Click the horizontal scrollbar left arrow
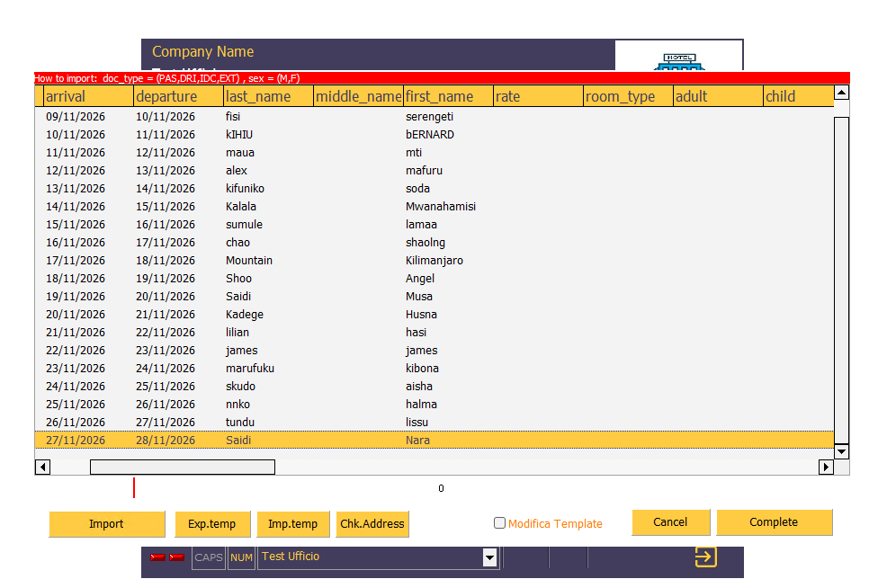Screen dimensions: 878x588 [x=42, y=467]
